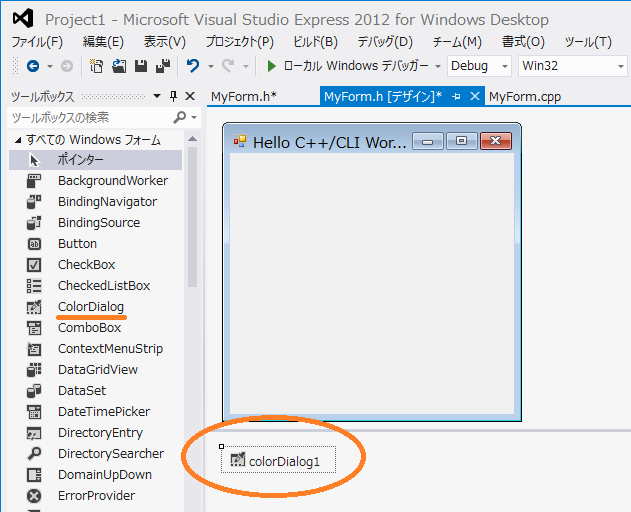
Task: Create a new project from toolbar icon
Action: pos(96,66)
